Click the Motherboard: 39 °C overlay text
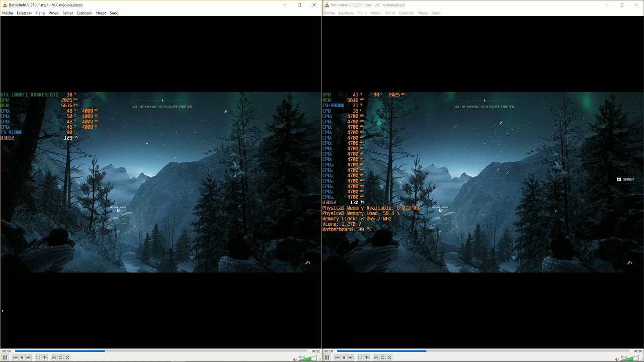Image resolution: width=644 pixels, height=362 pixels. (x=347, y=229)
